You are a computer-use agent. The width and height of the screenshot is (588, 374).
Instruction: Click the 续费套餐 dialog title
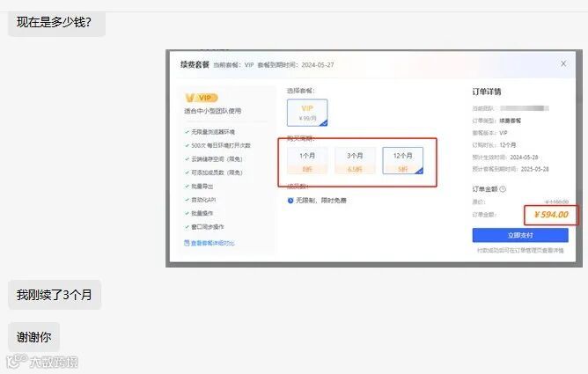(195, 64)
